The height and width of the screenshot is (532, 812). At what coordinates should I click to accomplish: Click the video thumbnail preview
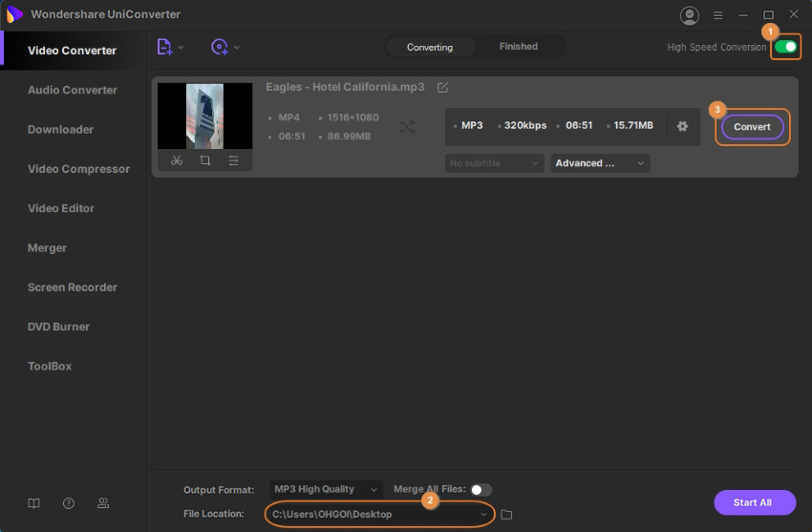205,116
